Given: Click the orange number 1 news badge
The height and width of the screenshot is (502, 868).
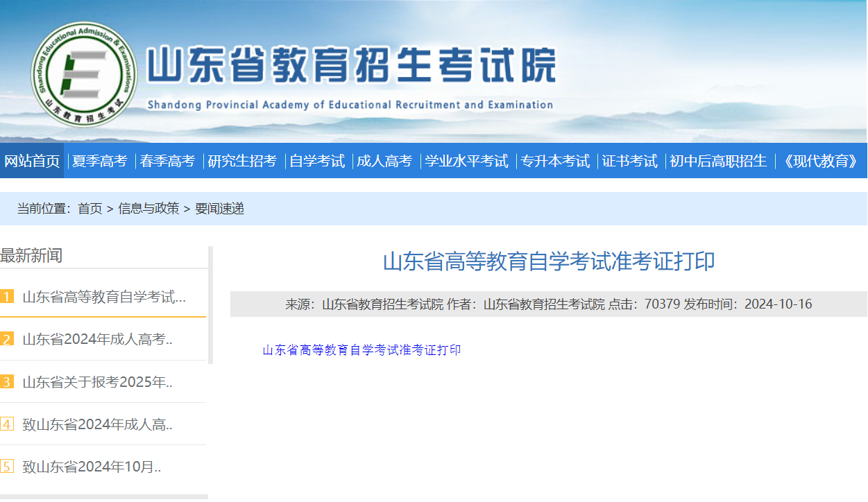Looking at the screenshot, I should point(7,297).
